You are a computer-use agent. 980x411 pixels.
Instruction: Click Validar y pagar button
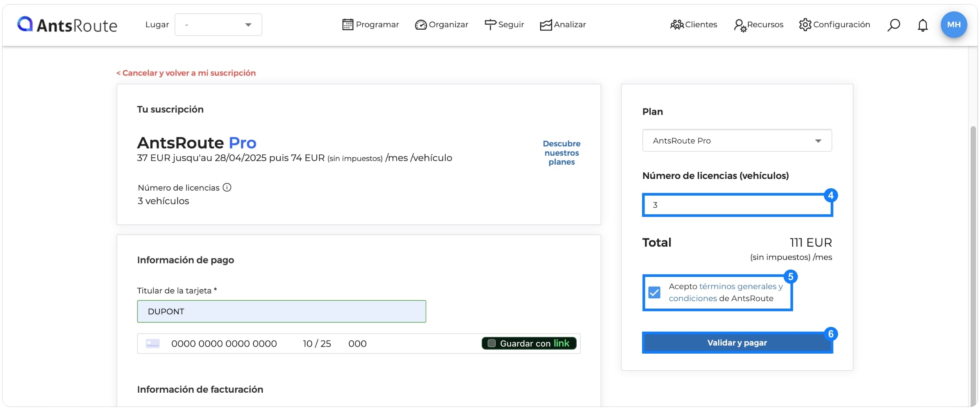coord(737,343)
